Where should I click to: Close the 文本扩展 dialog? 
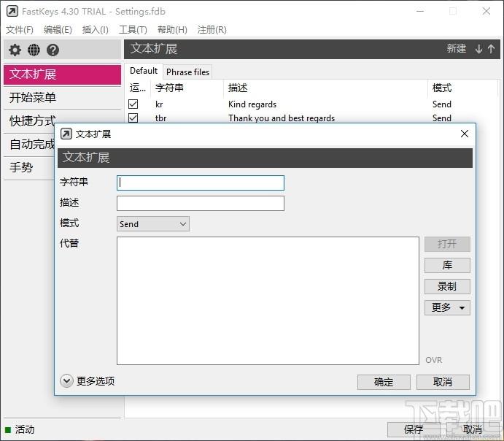pos(464,134)
